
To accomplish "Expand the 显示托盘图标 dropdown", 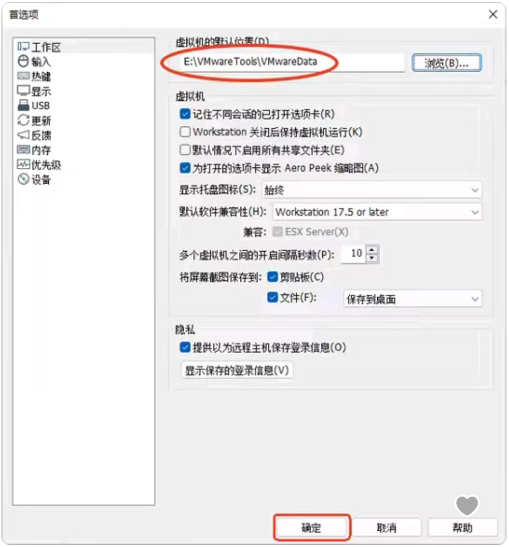I will [372, 190].
